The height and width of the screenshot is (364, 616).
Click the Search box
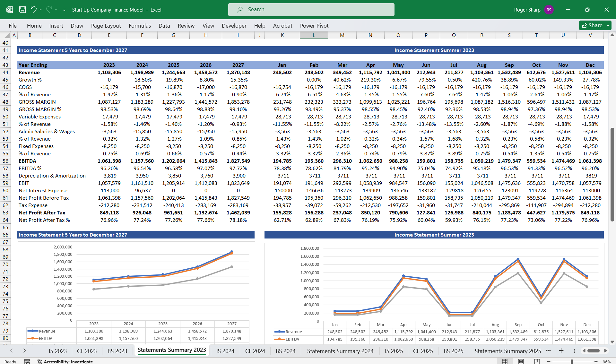(x=311, y=9)
